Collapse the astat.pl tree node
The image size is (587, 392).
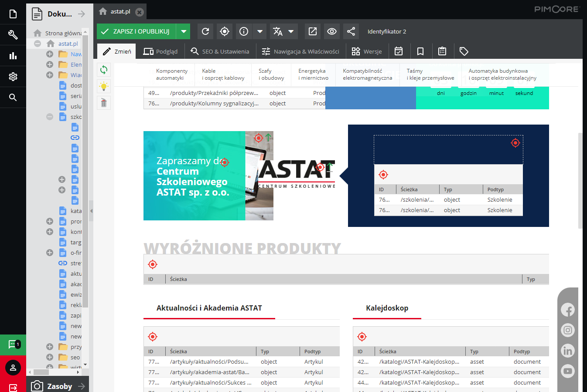(x=38, y=44)
